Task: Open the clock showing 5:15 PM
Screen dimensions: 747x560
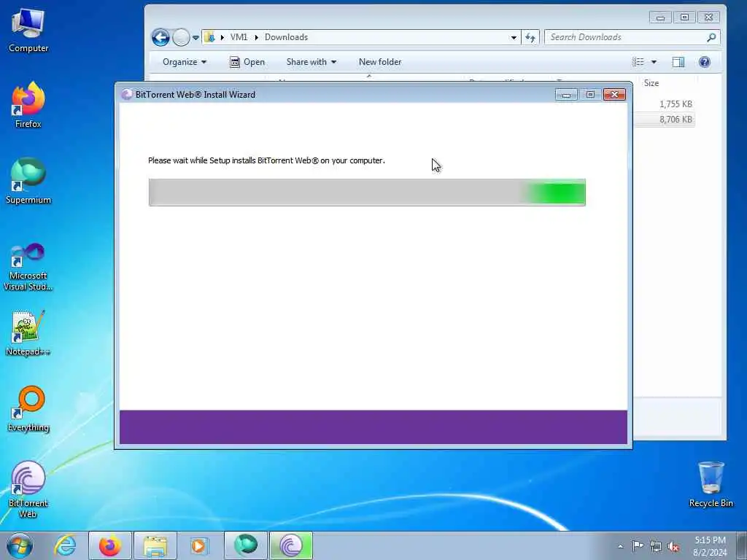Action: click(x=710, y=546)
